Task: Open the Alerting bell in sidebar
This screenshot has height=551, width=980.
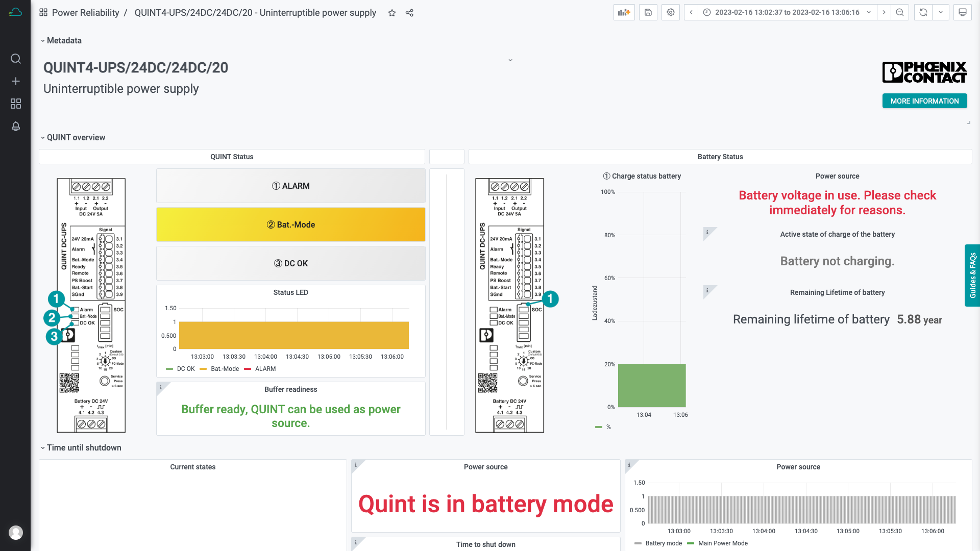Action: 16,126
